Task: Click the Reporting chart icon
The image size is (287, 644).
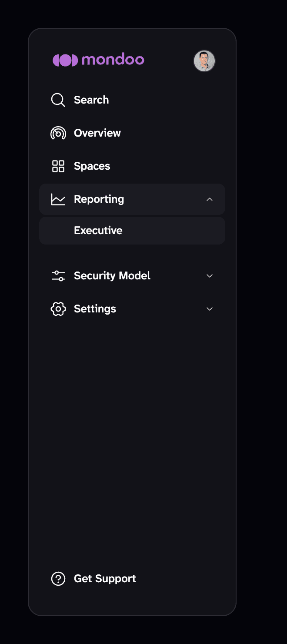Action: (58, 199)
